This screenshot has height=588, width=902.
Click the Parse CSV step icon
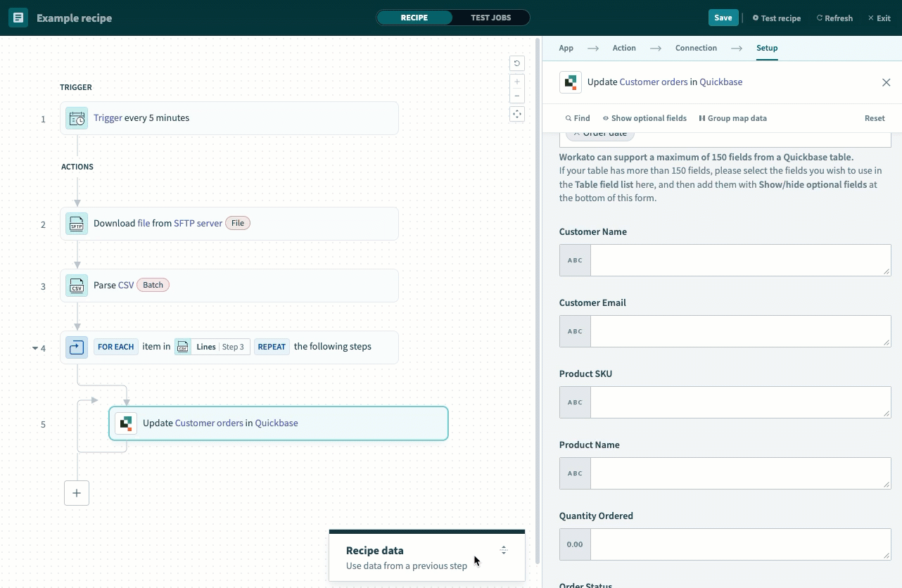[77, 286]
